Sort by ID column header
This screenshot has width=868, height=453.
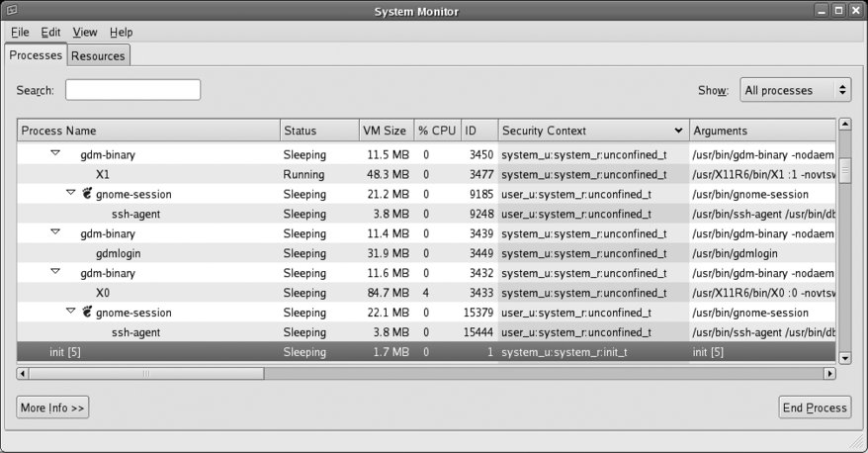pyautogui.click(x=479, y=131)
